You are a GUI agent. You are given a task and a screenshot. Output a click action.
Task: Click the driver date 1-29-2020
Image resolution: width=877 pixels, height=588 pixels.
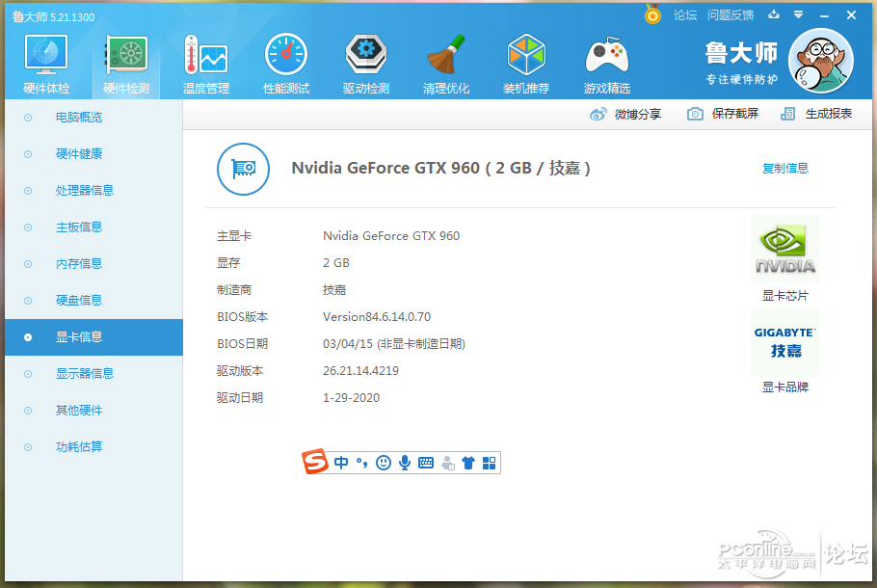(351, 398)
